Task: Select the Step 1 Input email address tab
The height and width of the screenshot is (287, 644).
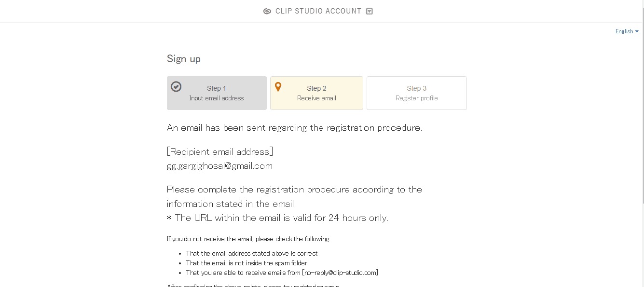Action: 217,93
